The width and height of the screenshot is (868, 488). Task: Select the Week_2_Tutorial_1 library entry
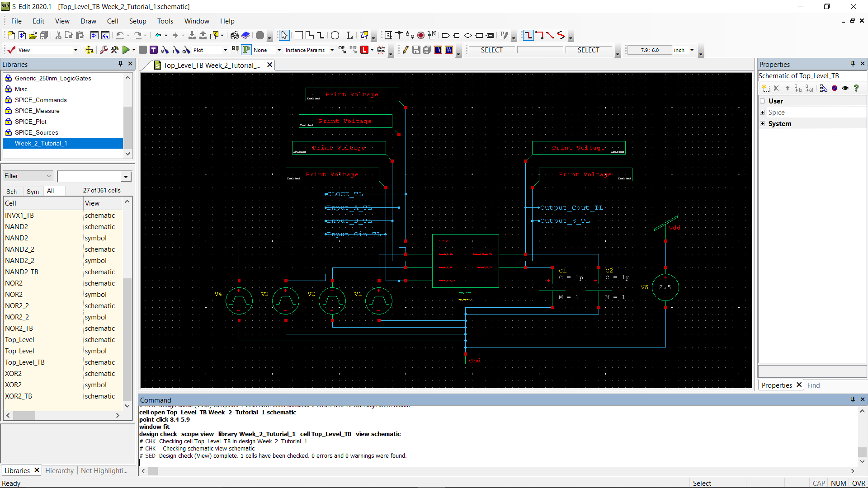(41, 143)
